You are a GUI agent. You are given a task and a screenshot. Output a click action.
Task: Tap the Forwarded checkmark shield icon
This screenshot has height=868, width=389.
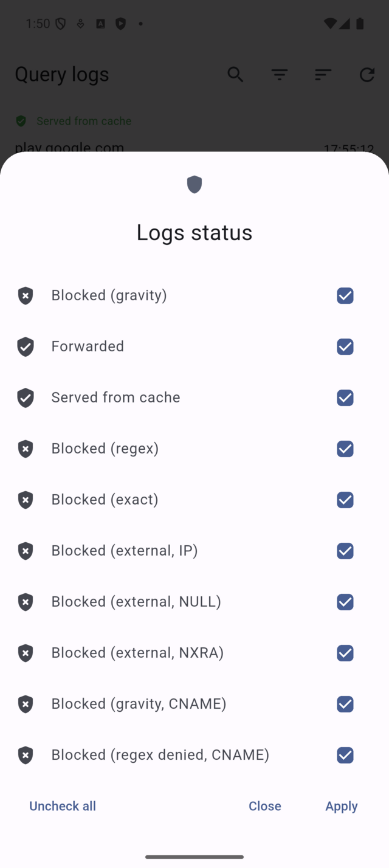point(26,346)
